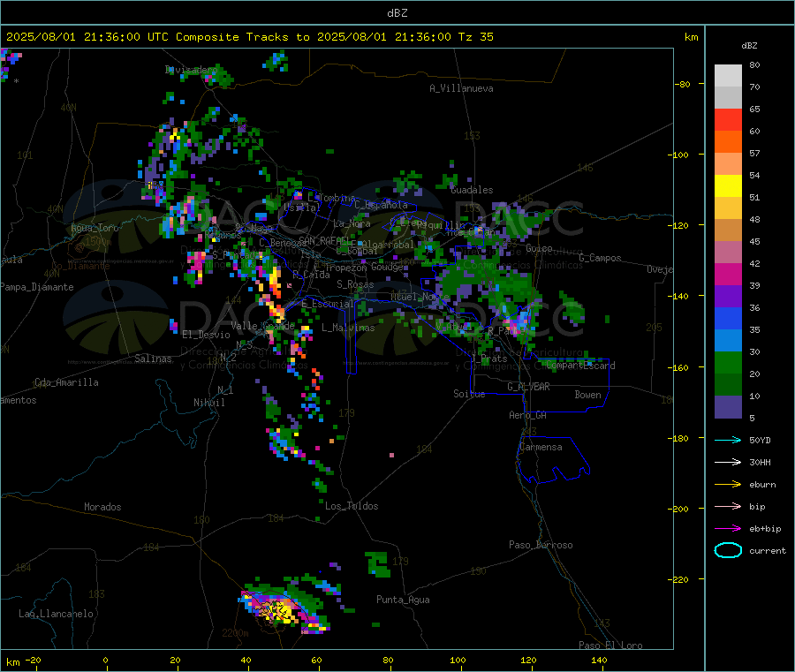Select the magenta 39-42 dBZ swatch
Image resolution: width=795 pixels, height=672 pixels.
coord(728,275)
